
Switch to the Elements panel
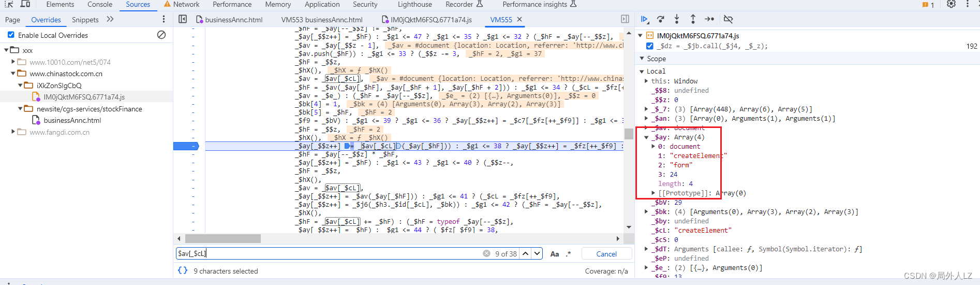[x=60, y=4]
